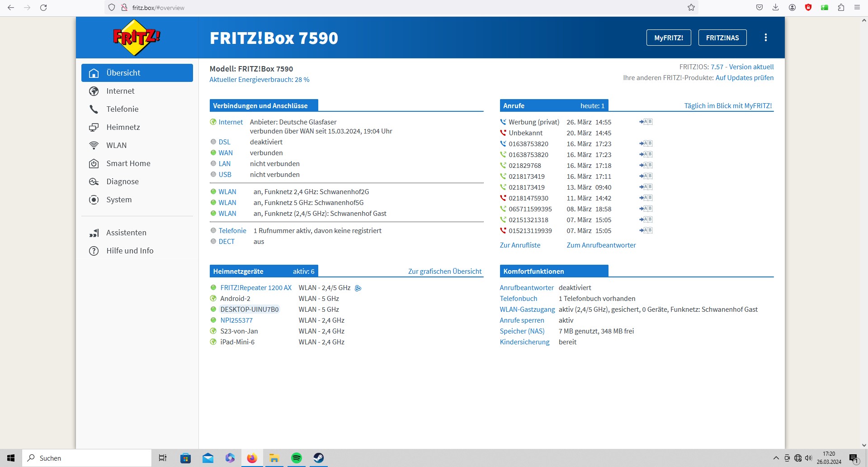Open the Kindersicherung link
The width and height of the screenshot is (868, 467).
click(x=524, y=342)
